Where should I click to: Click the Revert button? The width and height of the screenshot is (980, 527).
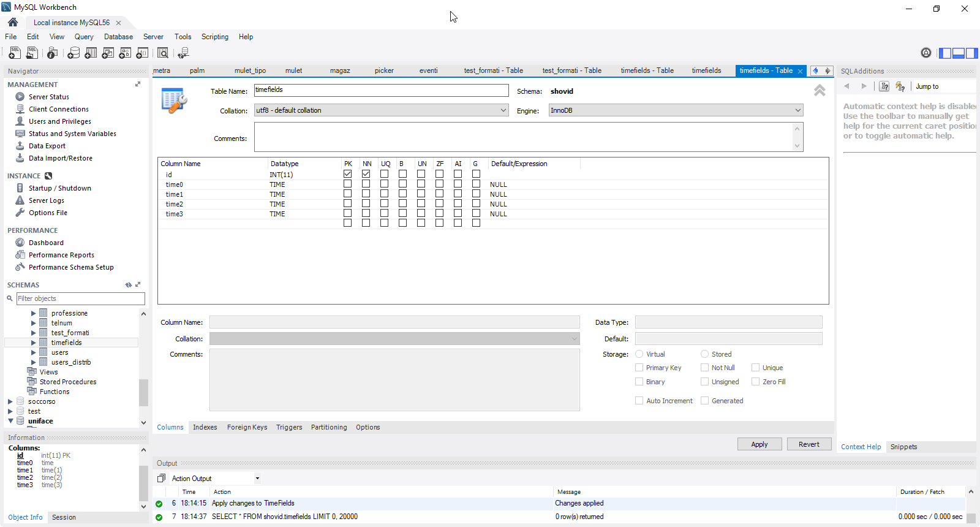(x=809, y=444)
